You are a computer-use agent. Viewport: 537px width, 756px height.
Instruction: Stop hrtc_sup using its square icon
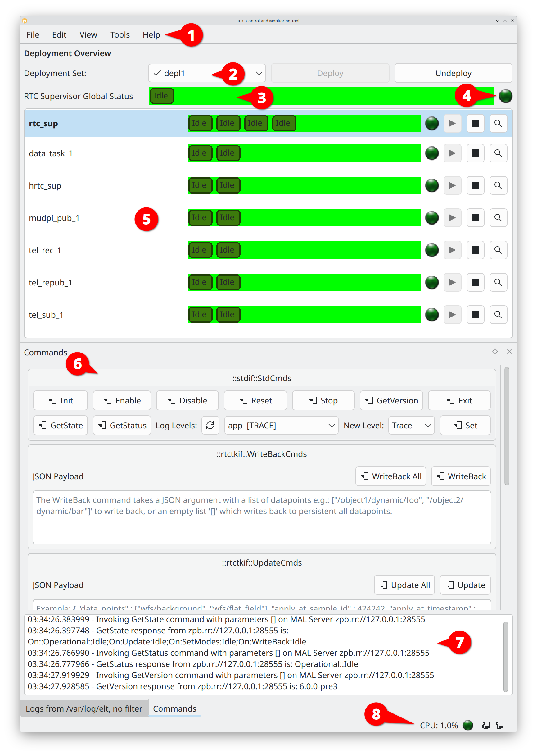tap(475, 186)
